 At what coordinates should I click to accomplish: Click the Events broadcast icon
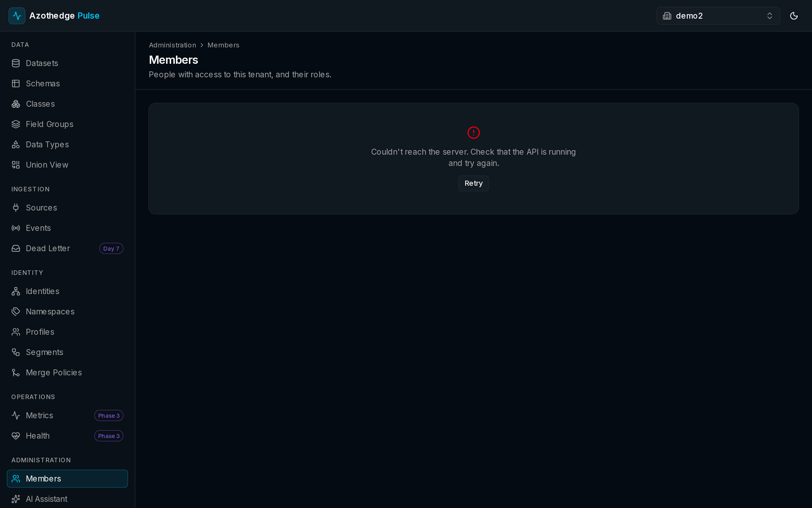[16, 228]
